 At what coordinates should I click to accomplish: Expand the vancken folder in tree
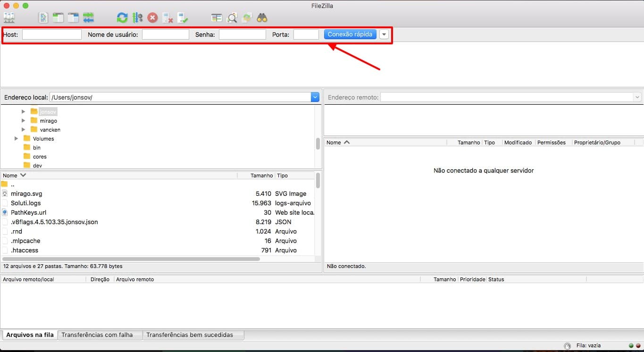point(23,129)
